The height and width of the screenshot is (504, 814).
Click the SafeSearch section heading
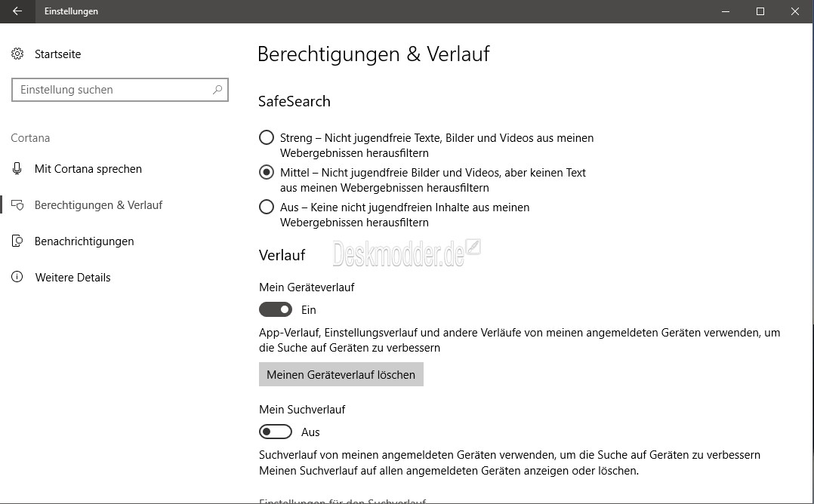tap(294, 101)
